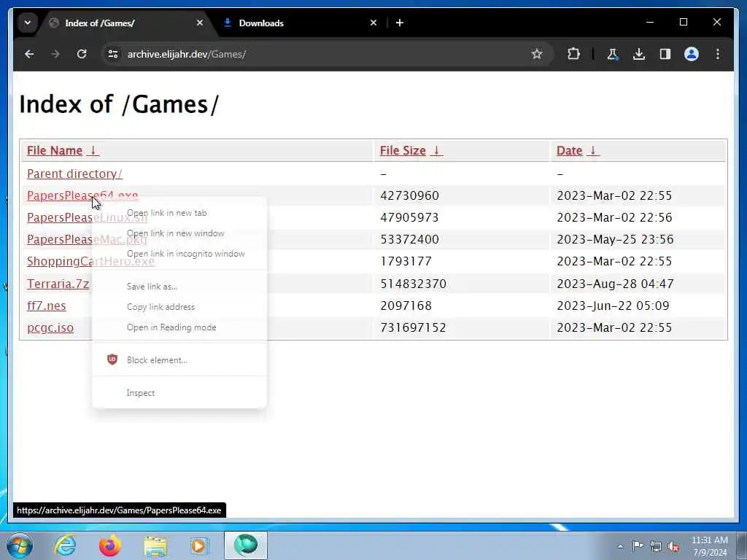Viewport: 747px width, 560px height.
Task: Choose Open link in new tab
Action: tap(179, 213)
